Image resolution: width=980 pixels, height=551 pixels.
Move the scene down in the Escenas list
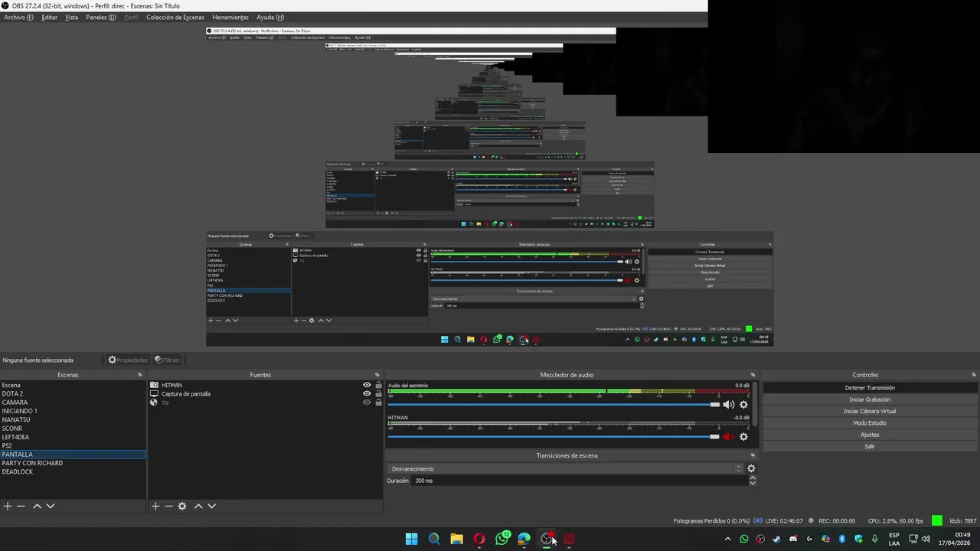click(x=51, y=506)
